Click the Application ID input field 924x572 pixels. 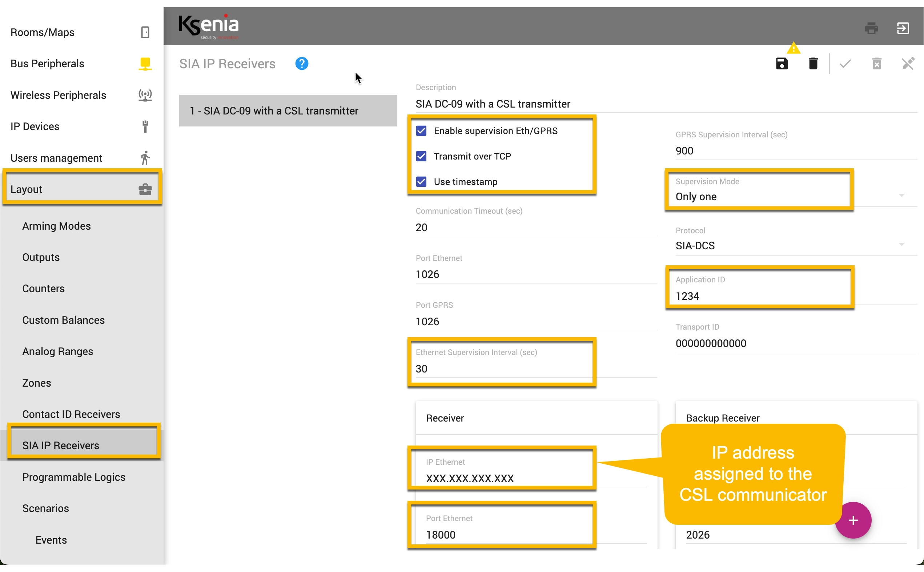coord(760,290)
